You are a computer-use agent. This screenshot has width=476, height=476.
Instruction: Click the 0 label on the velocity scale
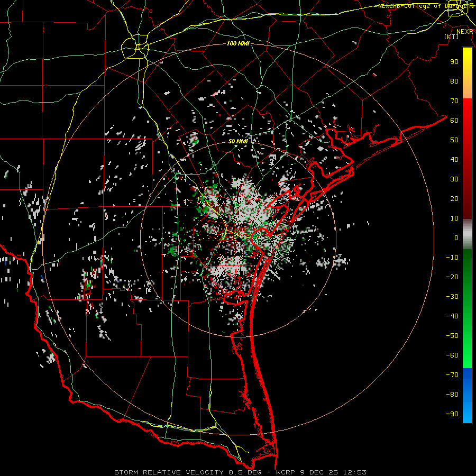coord(456,237)
